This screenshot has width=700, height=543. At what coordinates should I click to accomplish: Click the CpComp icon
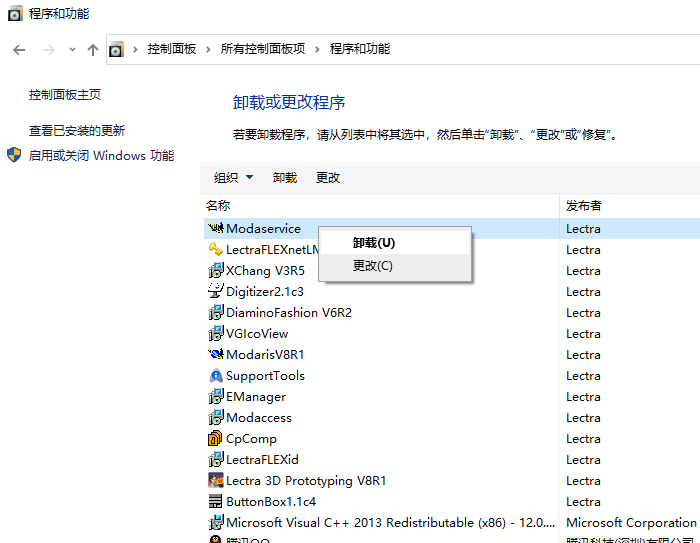pyautogui.click(x=215, y=438)
